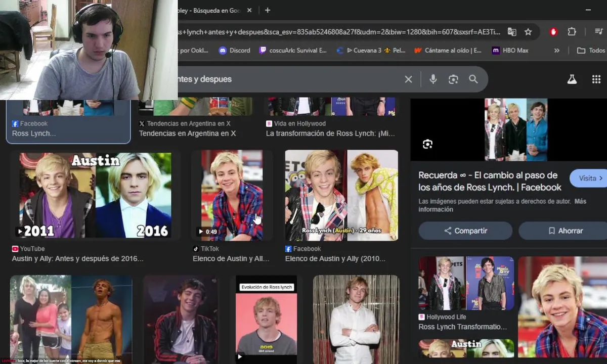
Task: Clear the search box with X
Action: pyautogui.click(x=408, y=79)
